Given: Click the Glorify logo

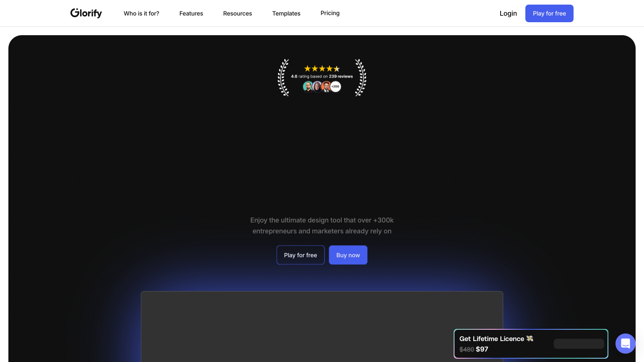Looking at the screenshot, I should click(x=86, y=13).
